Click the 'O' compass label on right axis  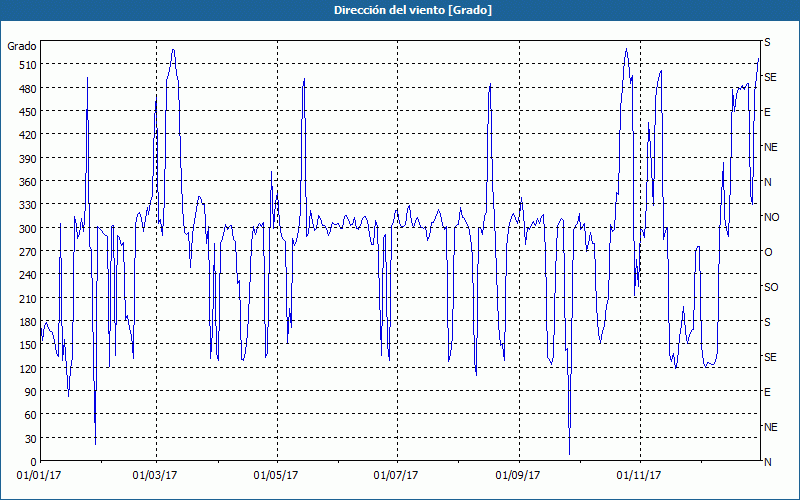pos(768,253)
